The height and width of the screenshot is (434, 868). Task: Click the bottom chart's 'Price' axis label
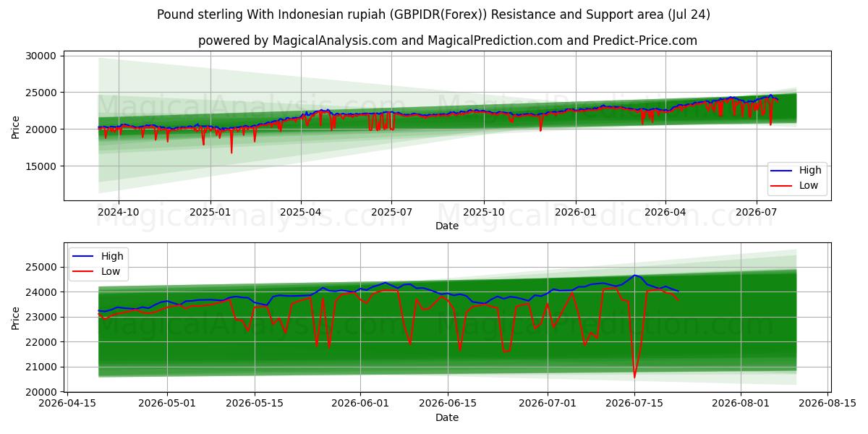click(x=16, y=318)
